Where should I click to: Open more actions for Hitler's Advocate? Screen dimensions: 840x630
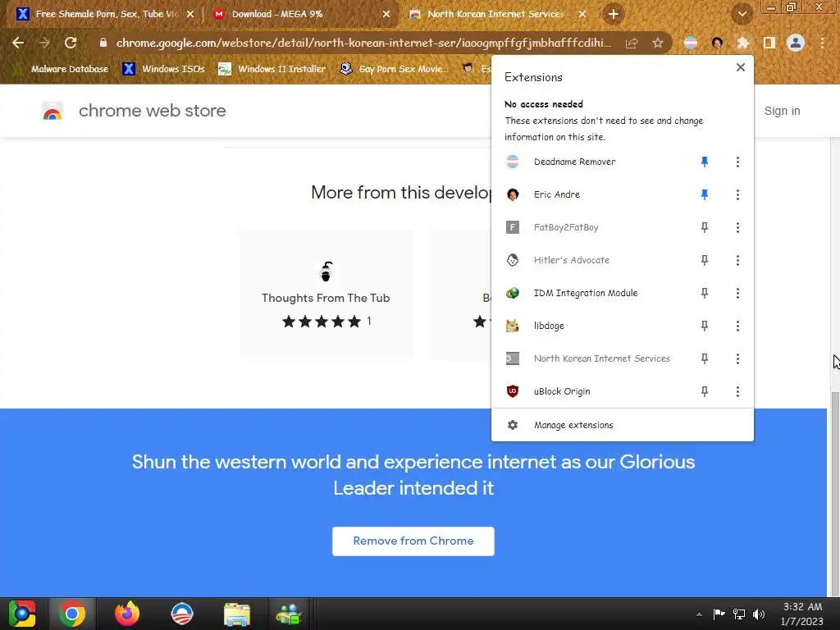click(737, 260)
